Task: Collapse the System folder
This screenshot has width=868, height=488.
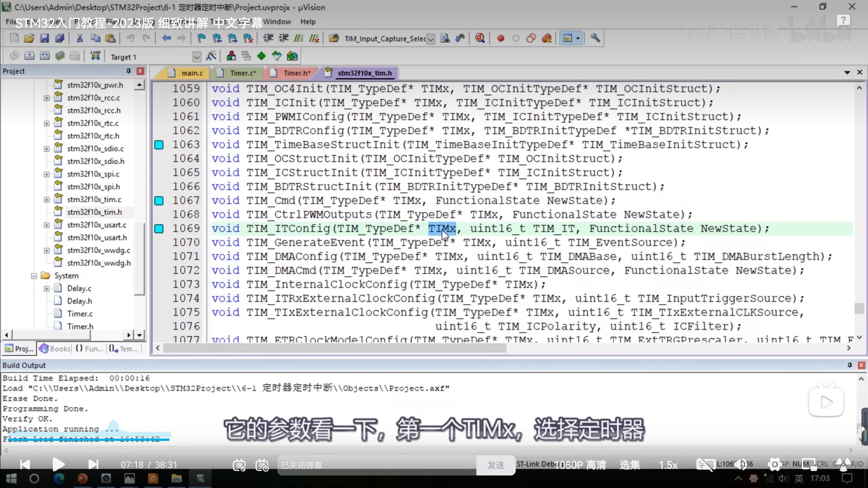Action: click(x=34, y=276)
